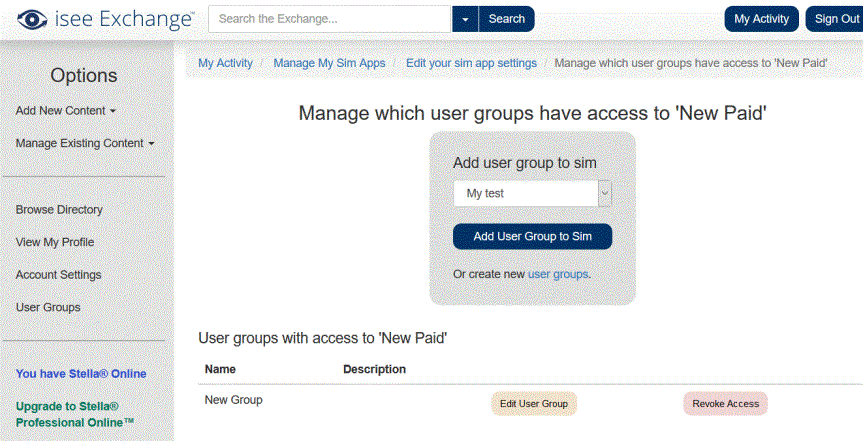Click the Search the Exchange input field
The image size is (863, 441).
tap(330, 19)
